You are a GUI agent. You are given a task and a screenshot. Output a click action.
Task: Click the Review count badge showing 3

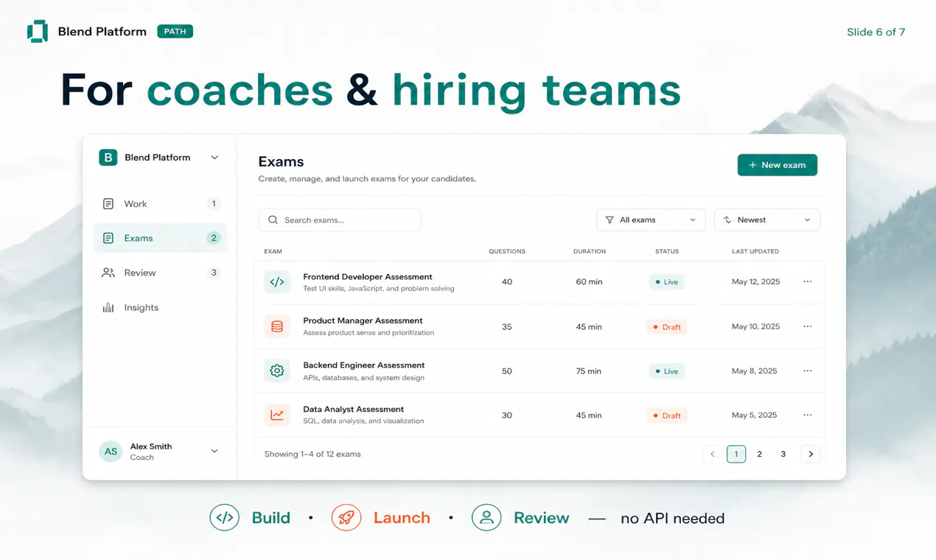[x=214, y=273]
